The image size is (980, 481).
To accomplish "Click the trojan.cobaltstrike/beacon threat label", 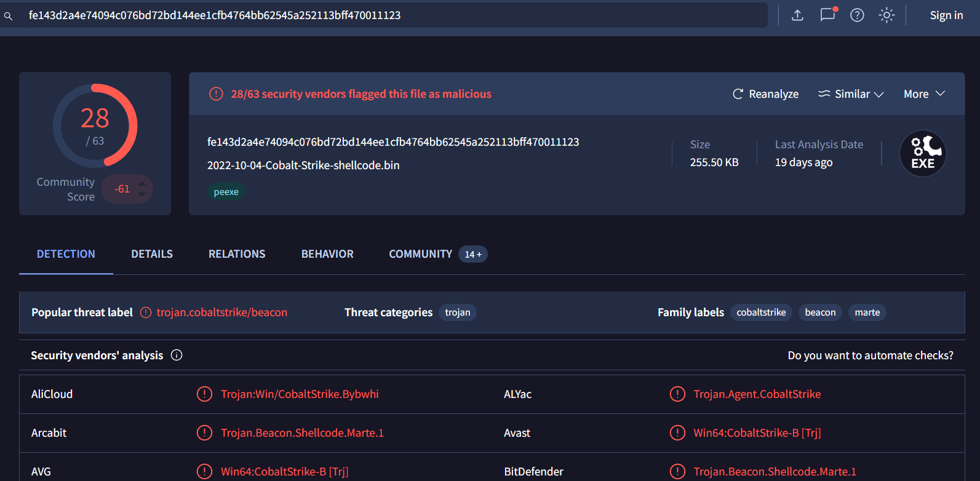I will [222, 312].
